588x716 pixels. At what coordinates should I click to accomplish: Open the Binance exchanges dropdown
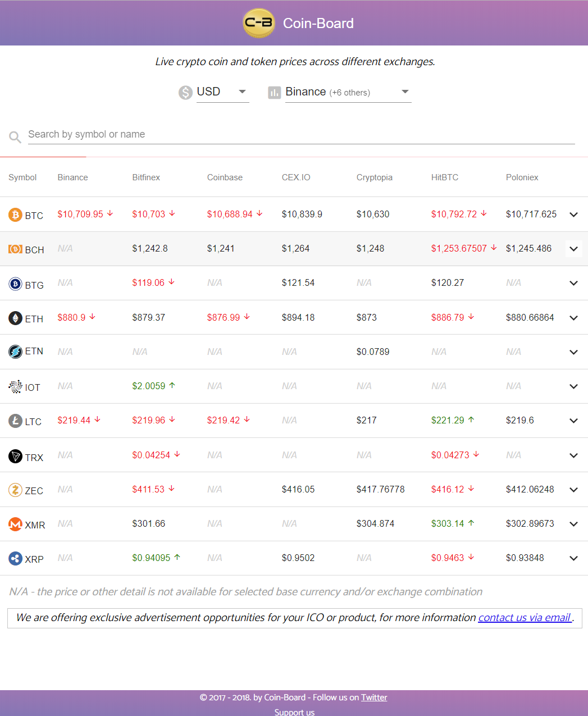coord(348,92)
